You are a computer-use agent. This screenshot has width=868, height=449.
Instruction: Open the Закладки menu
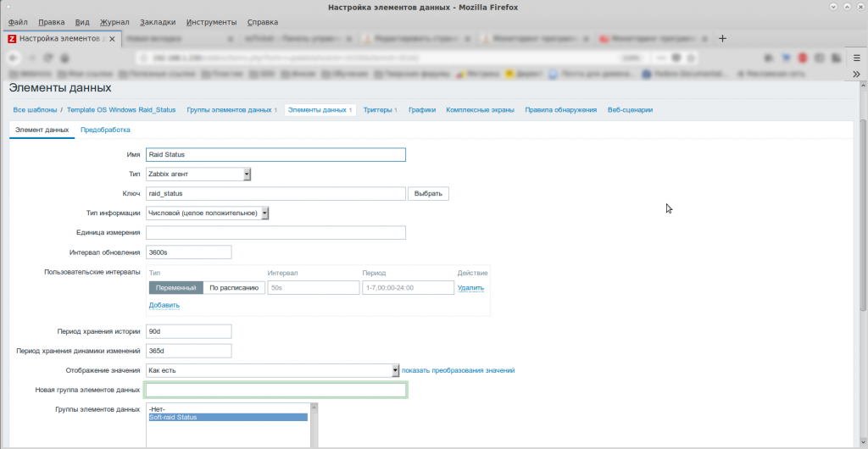158,22
